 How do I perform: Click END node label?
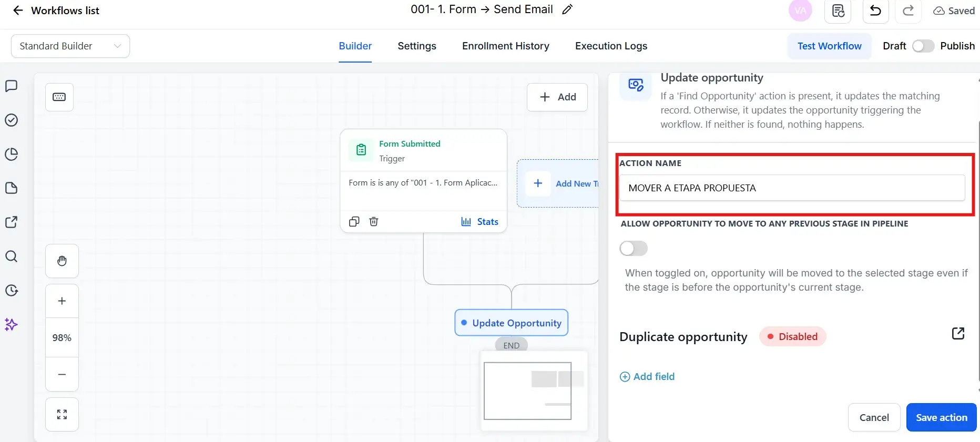coord(512,345)
